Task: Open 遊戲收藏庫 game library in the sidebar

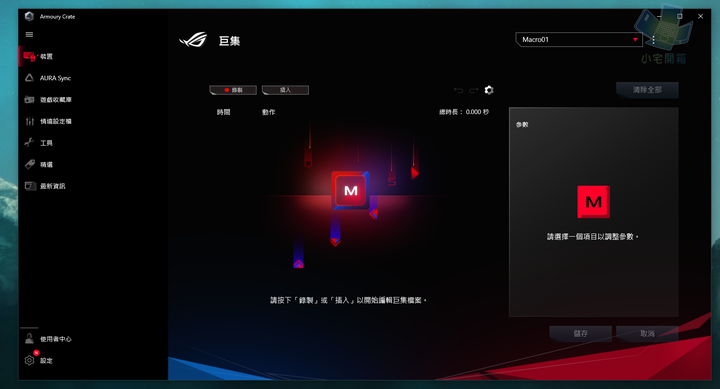Action: [55, 100]
